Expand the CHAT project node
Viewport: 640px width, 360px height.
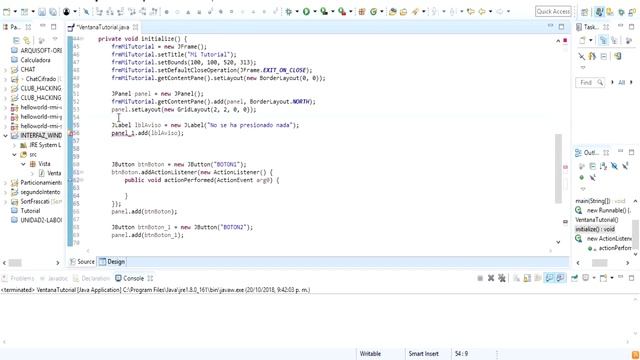pos(5,69)
